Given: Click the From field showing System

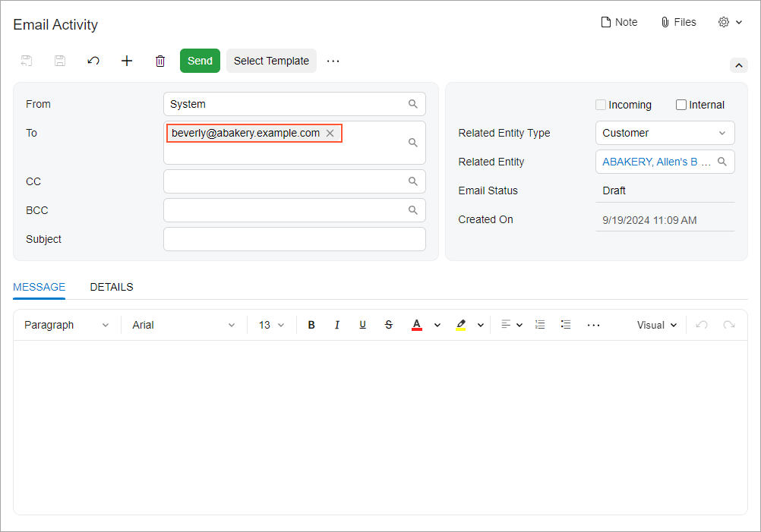Looking at the screenshot, I should pos(295,104).
